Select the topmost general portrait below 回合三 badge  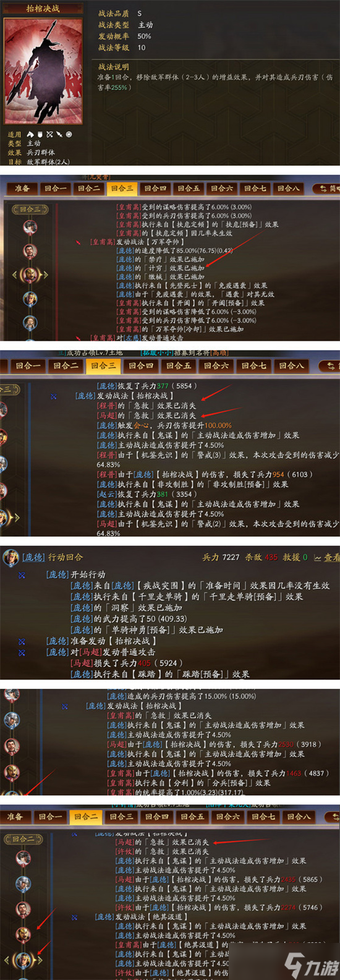(30, 227)
